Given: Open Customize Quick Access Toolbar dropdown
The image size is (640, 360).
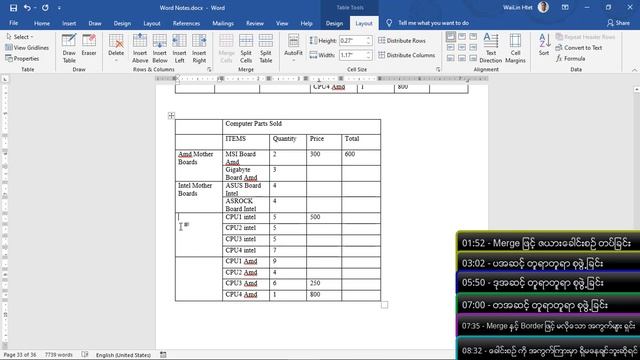Looking at the screenshot, I should click(x=59, y=8).
